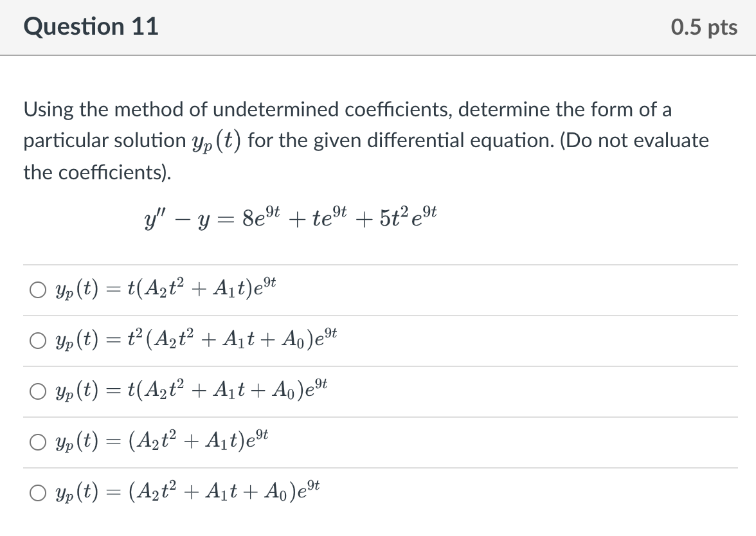Click the question header bar

coord(378,27)
